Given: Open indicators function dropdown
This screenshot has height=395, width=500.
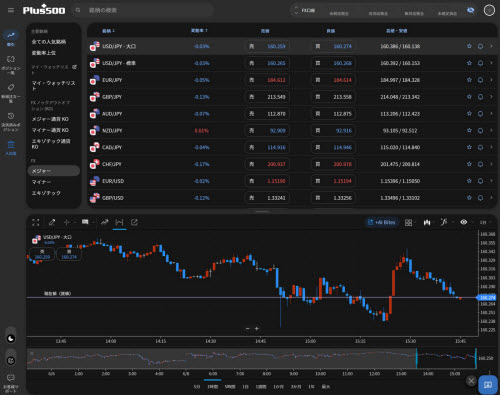Looking at the screenshot, I should 444,222.
